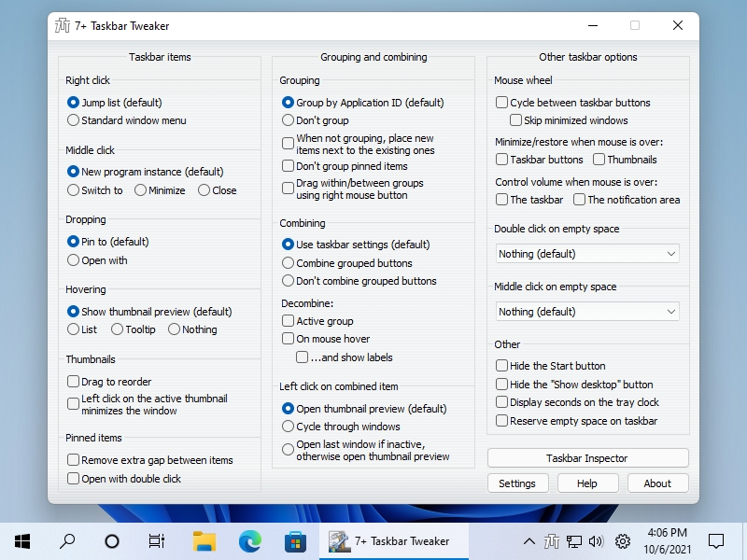
Task: Click the Cortana circle icon
Action: pyautogui.click(x=112, y=541)
